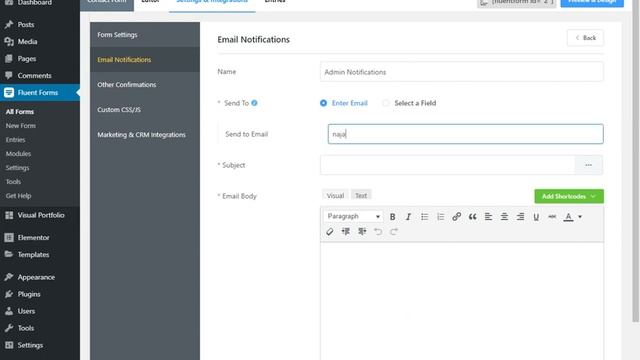
Task: Expand the Add Shortcodes dropdown
Action: (569, 196)
